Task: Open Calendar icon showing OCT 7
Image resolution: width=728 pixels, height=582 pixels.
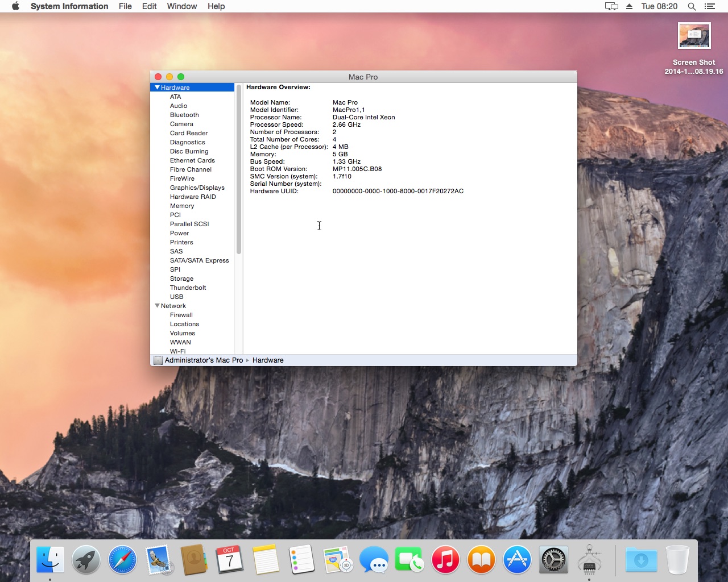Action: point(230,560)
